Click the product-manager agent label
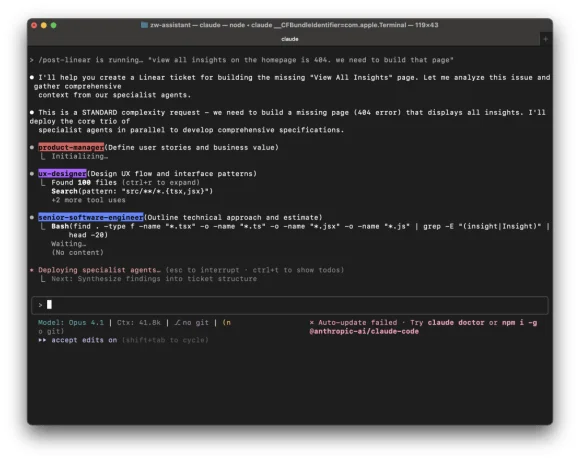This screenshot has width=580, height=461. [x=71, y=147]
